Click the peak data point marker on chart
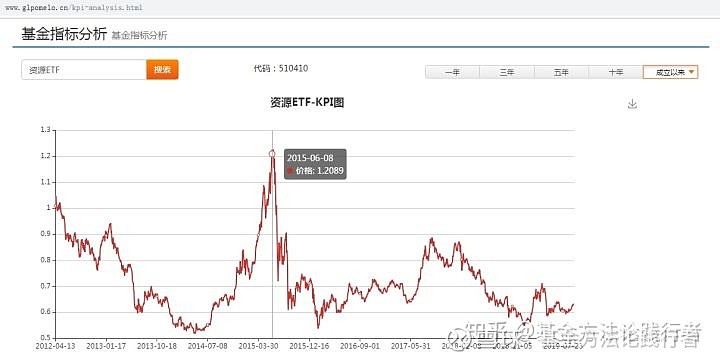The width and height of the screenshot is (720, 361). tap(272, 154)
